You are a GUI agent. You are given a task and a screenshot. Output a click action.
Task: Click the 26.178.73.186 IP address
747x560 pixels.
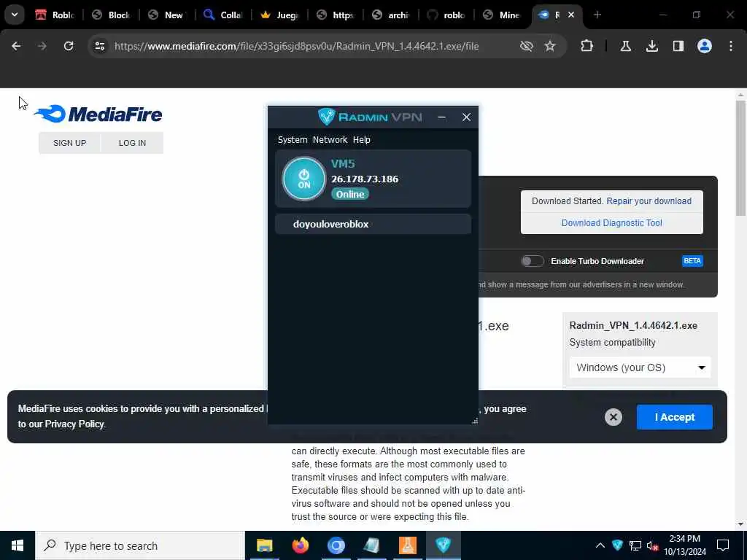tap(365, 179)
